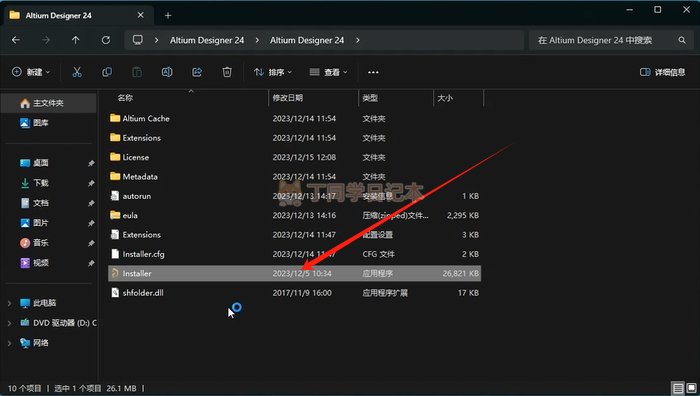Click the 26,821 KB size cell

click(x=460, y=273)
